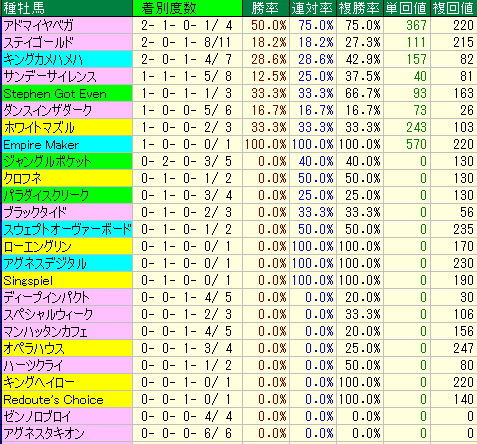Select the クロフネ sire name

[x=22, y=178]
